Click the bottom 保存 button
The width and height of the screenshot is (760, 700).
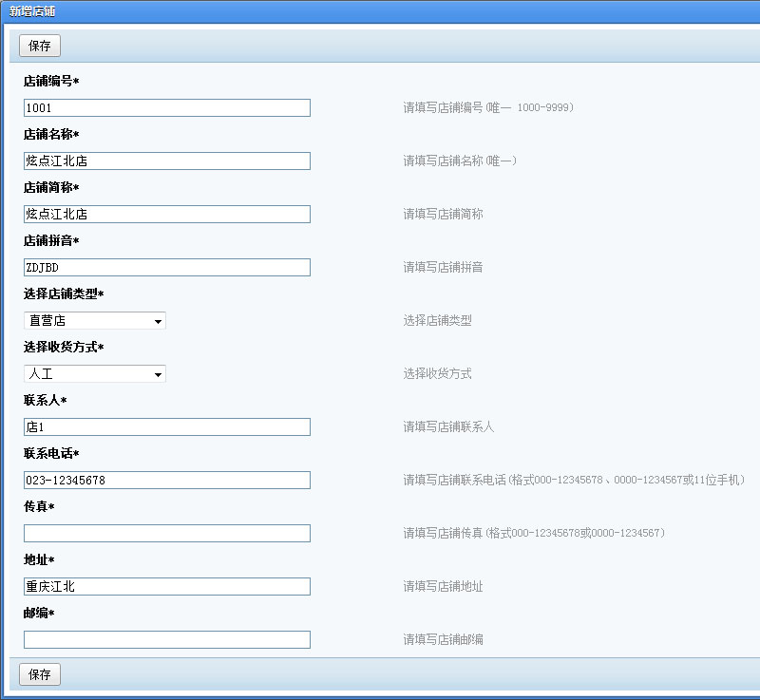coord(40,674)
